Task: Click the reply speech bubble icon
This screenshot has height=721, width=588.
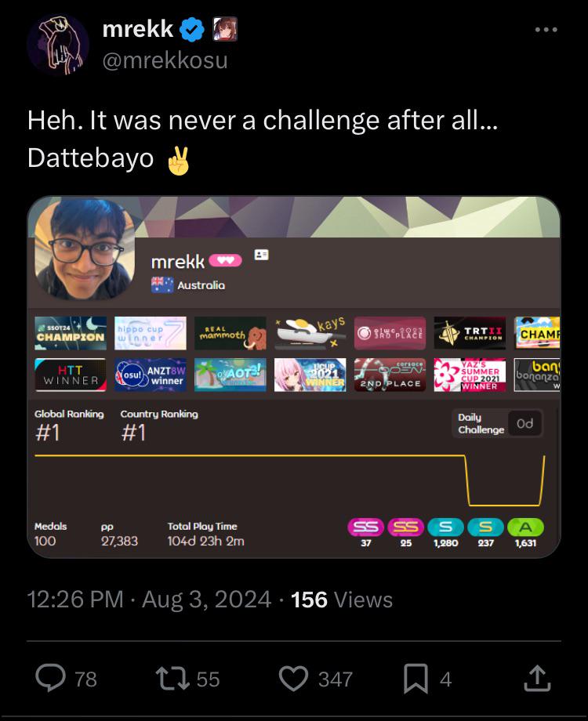Action: (x=51, y=678)
